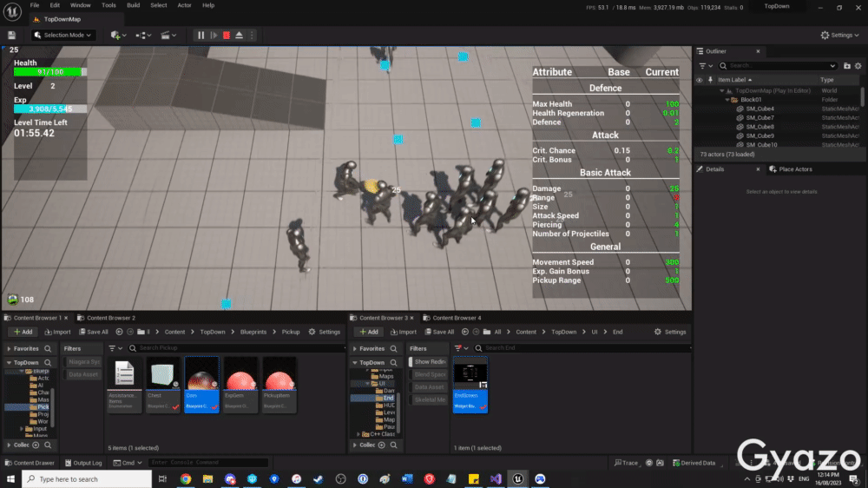The height and width of the screenshot is (488, 868).
Task: Click Import in the right content browser
Action: tap(404, 332)
